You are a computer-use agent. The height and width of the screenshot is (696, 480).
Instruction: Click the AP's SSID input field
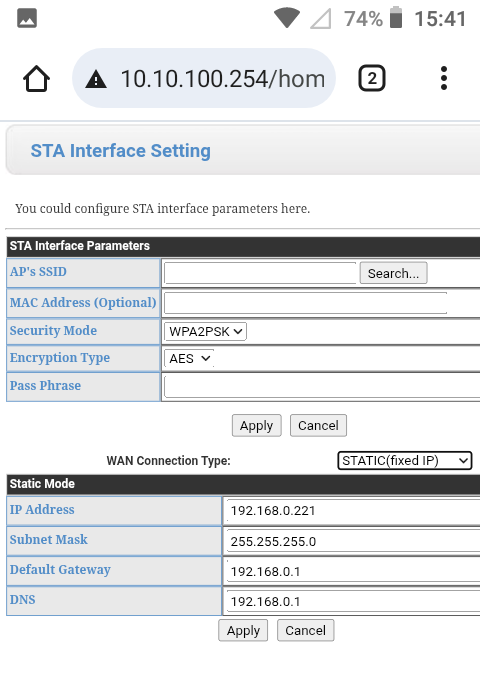click(x=260, y=273)
